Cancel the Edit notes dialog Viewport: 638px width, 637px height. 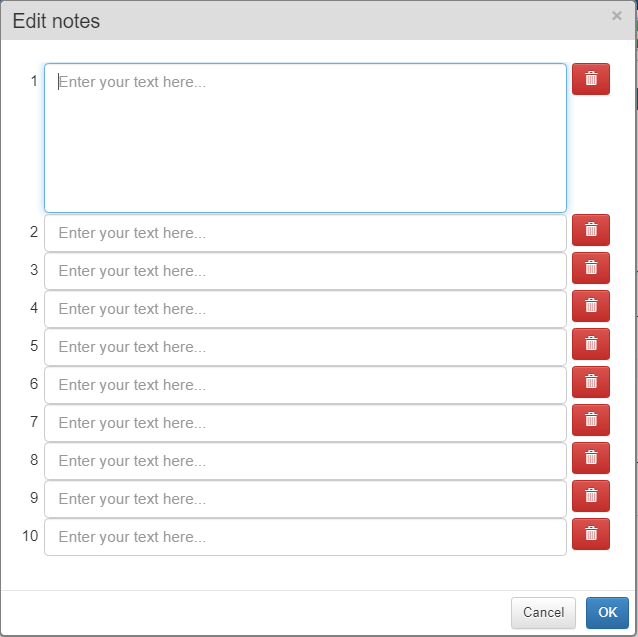click(543, 613)
